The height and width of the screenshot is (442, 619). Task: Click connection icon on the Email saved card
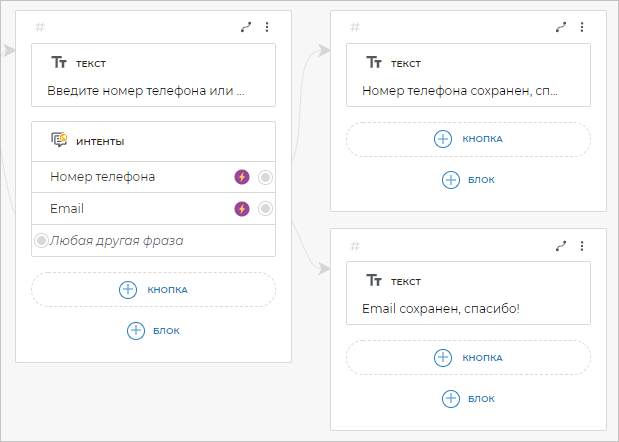[x=561, y=245]
